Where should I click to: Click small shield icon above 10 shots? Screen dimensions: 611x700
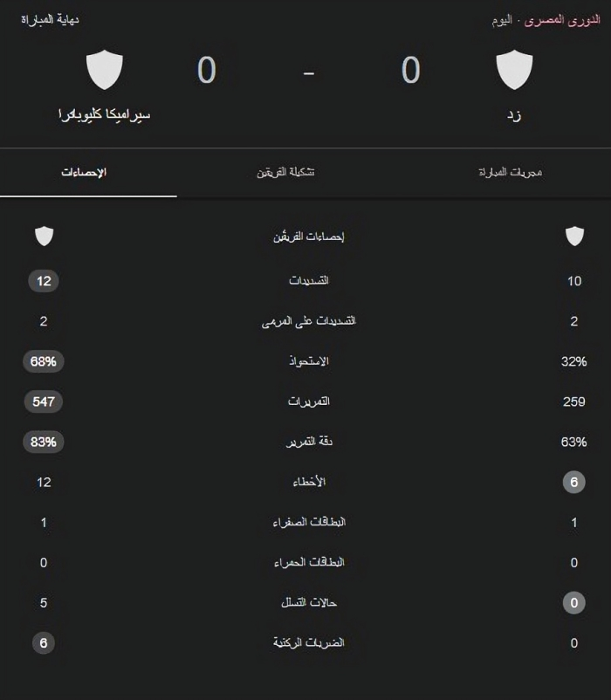574,237
